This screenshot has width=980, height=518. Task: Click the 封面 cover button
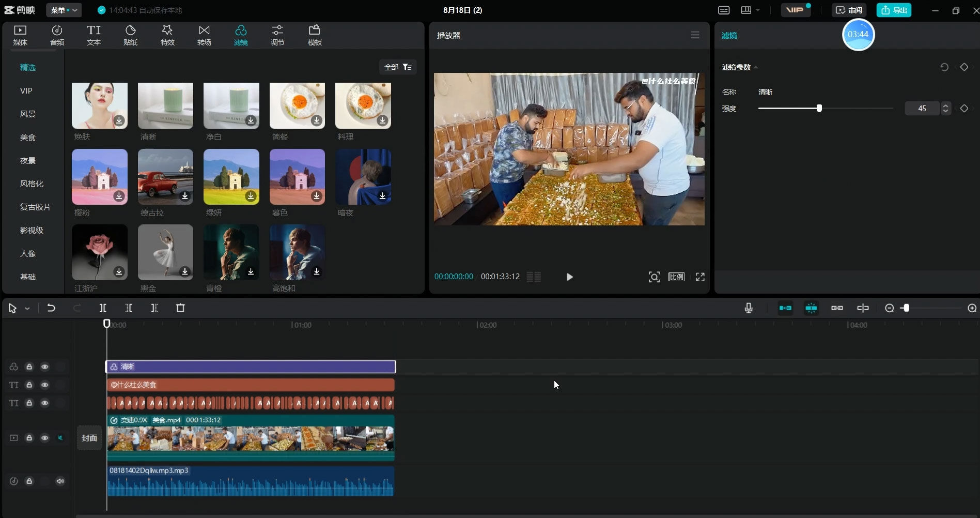click(x=89, y=438)
